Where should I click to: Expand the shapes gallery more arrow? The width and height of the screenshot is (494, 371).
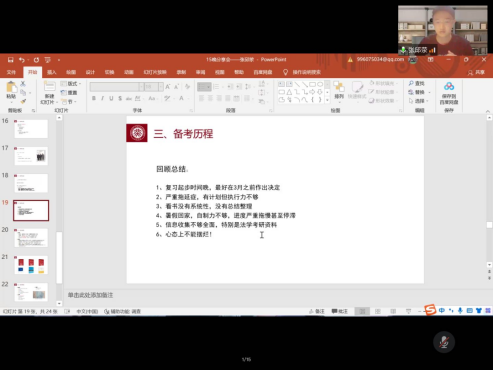coord(327,100)
